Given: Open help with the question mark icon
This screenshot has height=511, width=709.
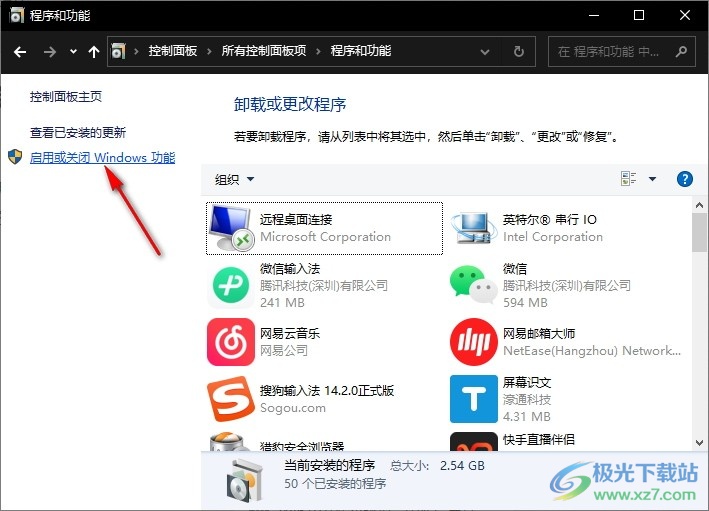Looking at the screenshot, I should click(685, 179).
